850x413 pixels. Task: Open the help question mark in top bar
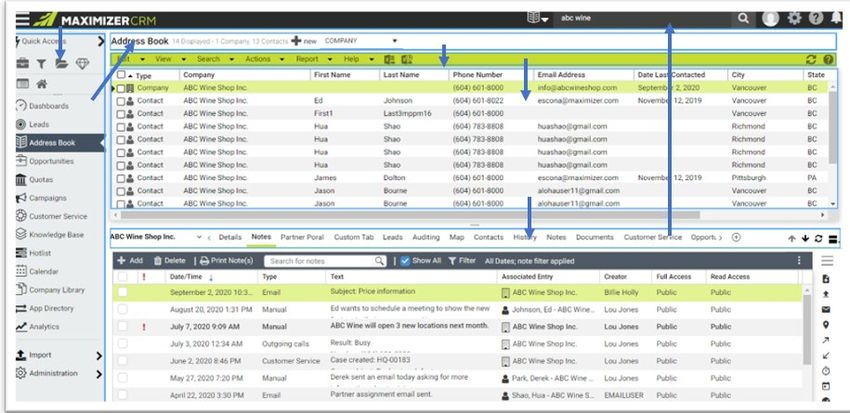coord(816,18)
